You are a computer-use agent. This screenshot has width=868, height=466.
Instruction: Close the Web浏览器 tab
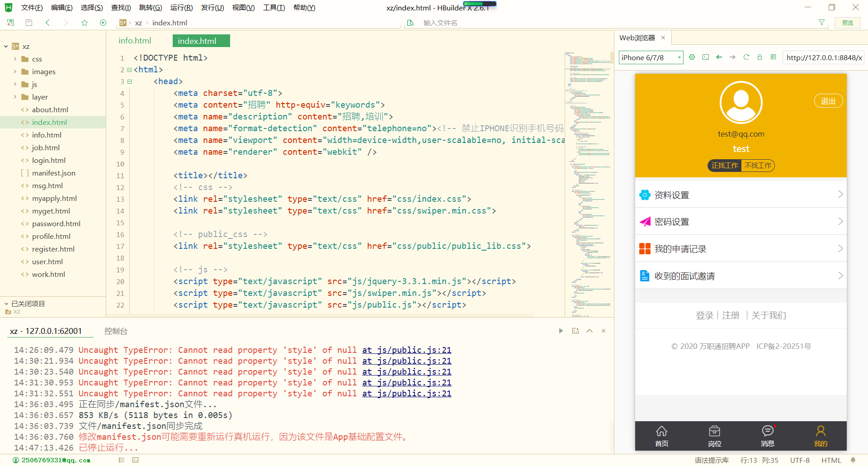(x=663, y=38)
